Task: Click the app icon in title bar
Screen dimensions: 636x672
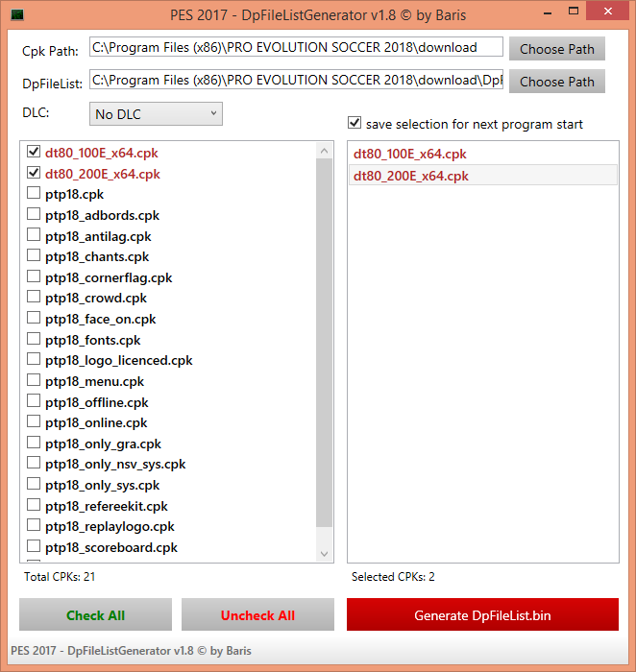Action: coord(17,14)
